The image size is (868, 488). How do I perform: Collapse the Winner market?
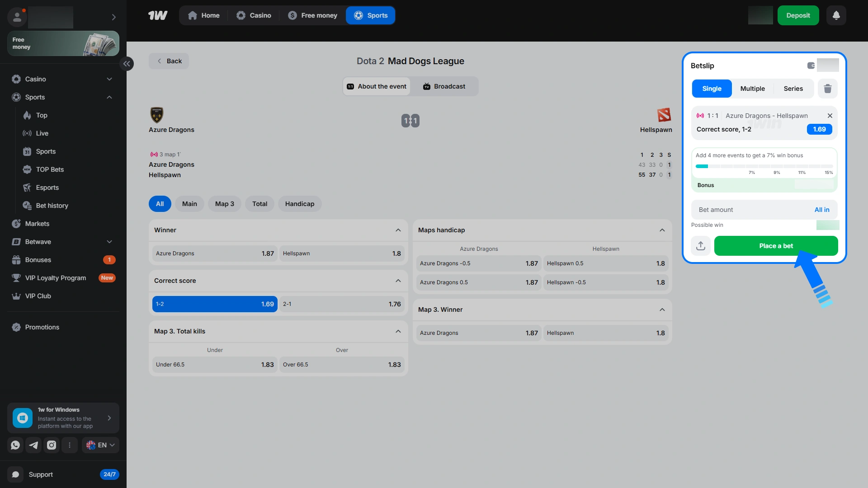pyautogui.click(x=398, y=230)
